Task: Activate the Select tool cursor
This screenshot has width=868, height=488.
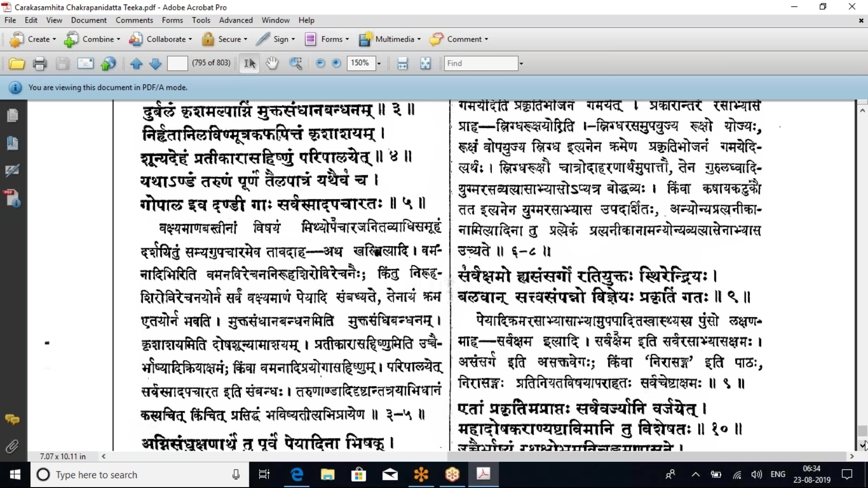Action: (x=250, y=63)
